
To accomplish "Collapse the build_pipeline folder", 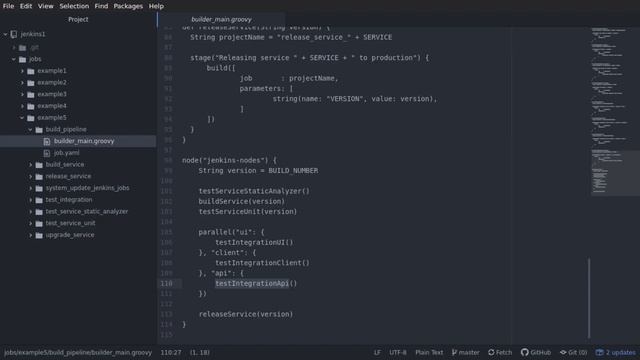I will pyautogui.click(x=31, y=130).
